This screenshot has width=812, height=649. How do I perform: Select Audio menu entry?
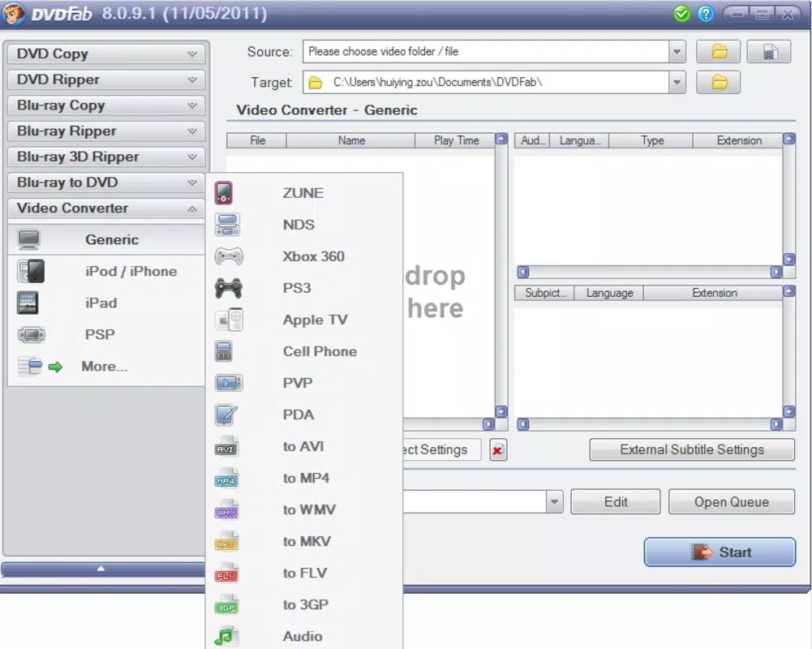click(303, 637)
